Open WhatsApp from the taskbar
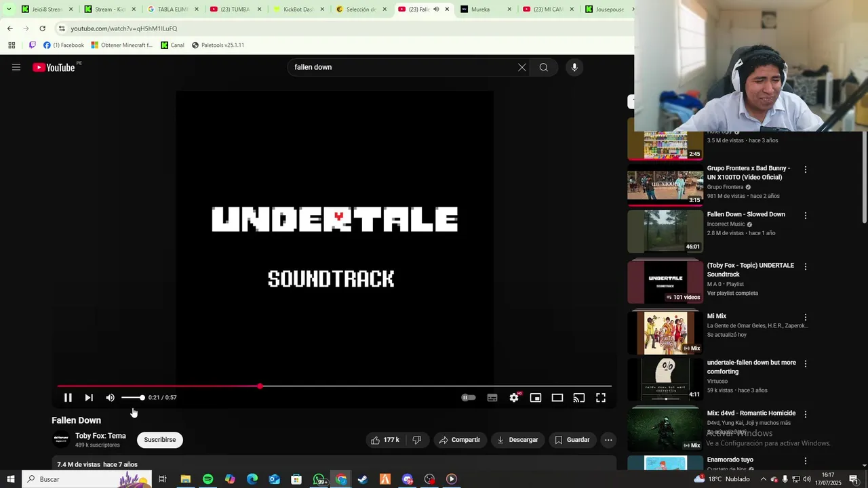868x488 pixels. click(x=319, y=479)
